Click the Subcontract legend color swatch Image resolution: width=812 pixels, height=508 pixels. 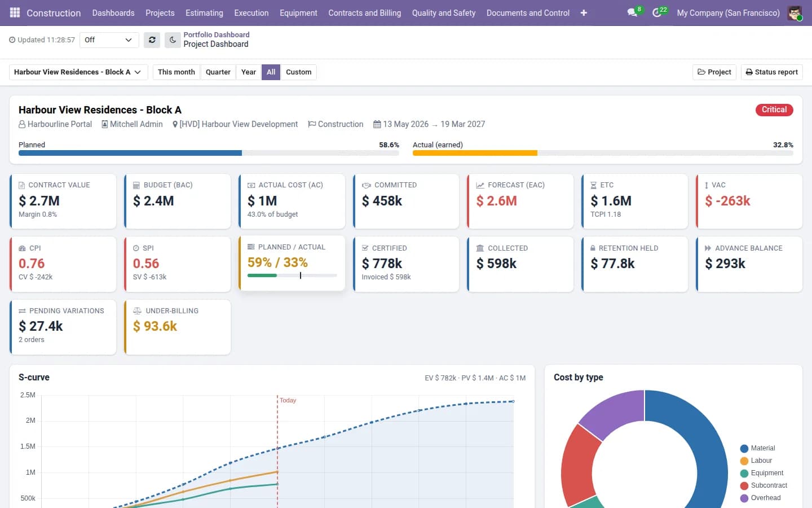coord(744,485)
